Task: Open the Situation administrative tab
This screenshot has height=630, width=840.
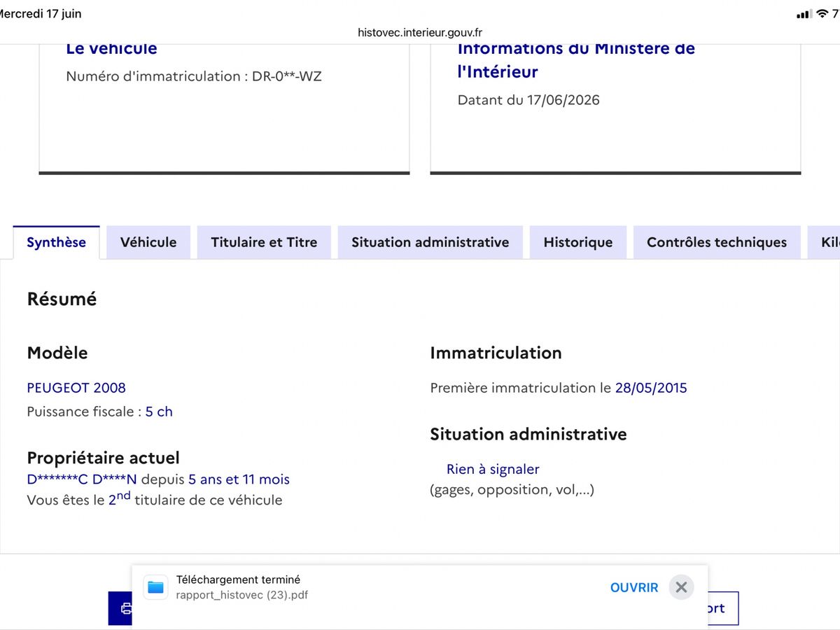Action: tap(430, 242)
